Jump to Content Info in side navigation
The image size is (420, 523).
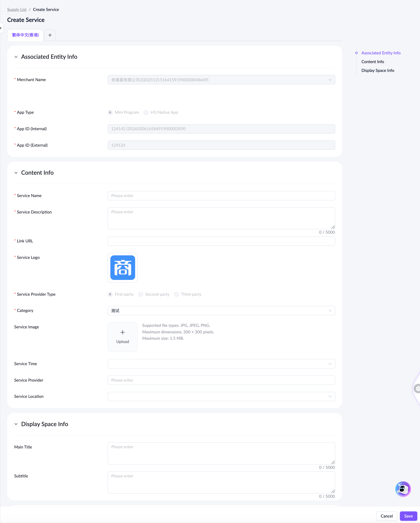pos(372,62)
